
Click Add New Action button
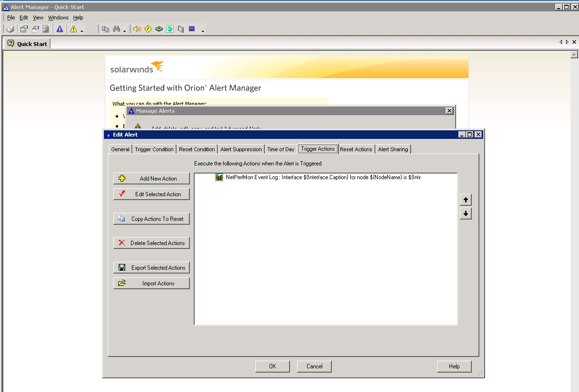pos(151,179)
